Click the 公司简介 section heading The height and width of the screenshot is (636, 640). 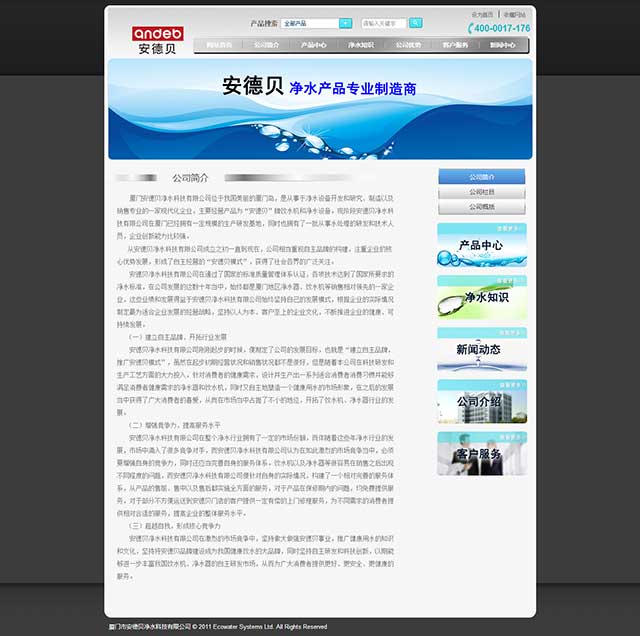[x=190, y=178]
